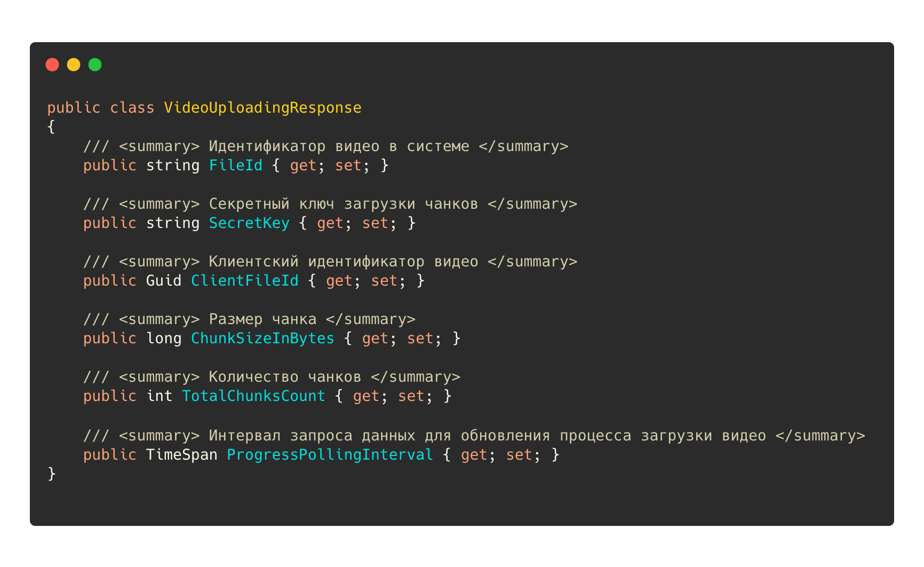The height and width of the screenshot is (567, 924).
Task: Click the TimeSpan type keyword
Action: coord(181,455)
